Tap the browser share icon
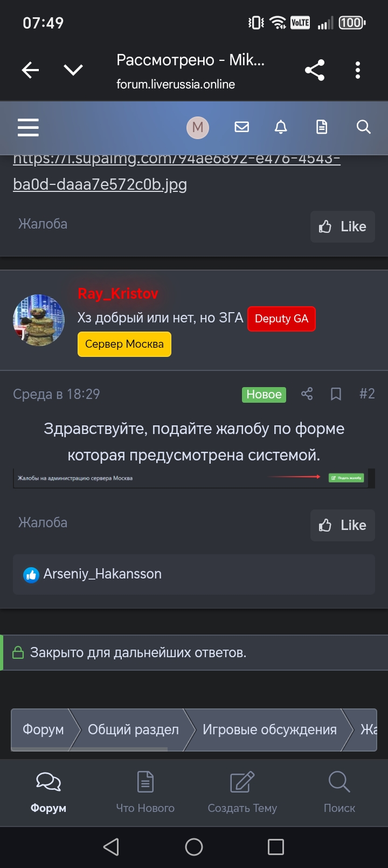 315,70
